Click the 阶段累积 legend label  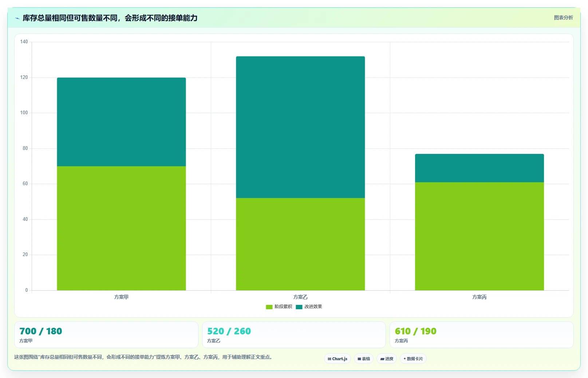point(283,307)
